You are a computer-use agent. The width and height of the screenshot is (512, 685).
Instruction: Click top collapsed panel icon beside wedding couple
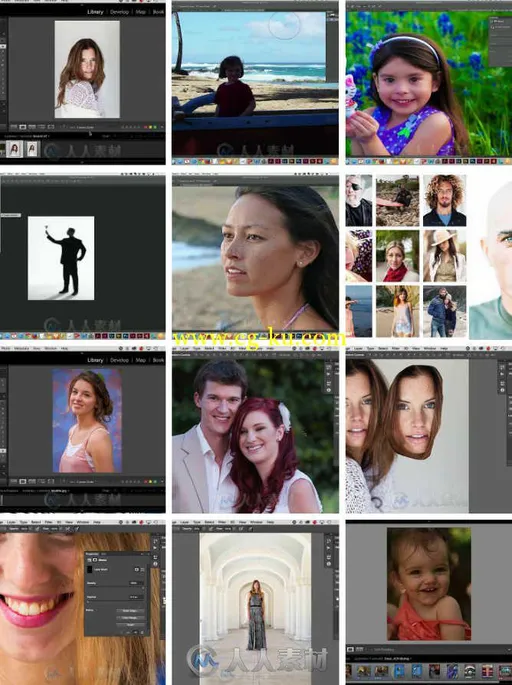click(328, 369)
